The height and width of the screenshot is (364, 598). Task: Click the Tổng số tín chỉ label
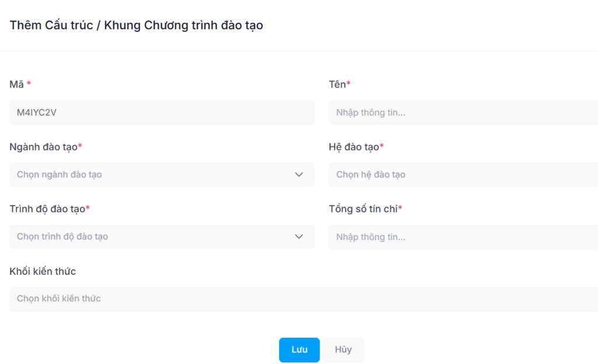[x=363, y=209]
